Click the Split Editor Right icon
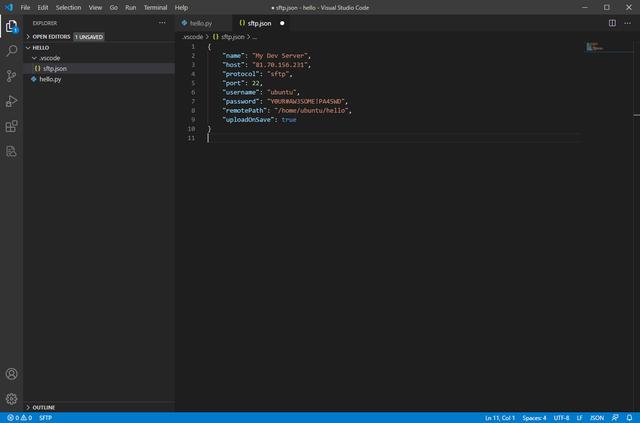This screenshot has height=423, width=640. click(612, 23)
